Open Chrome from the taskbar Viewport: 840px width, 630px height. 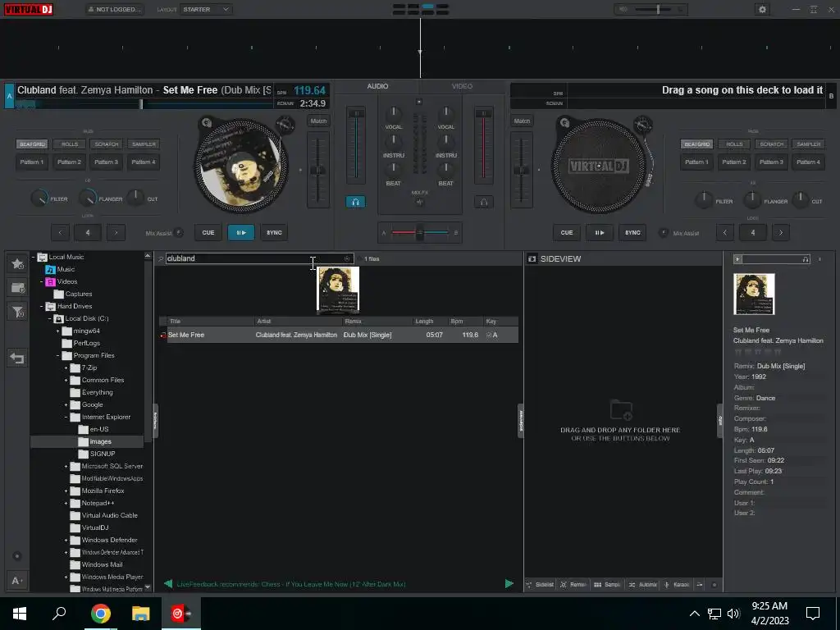coord(101,614)
